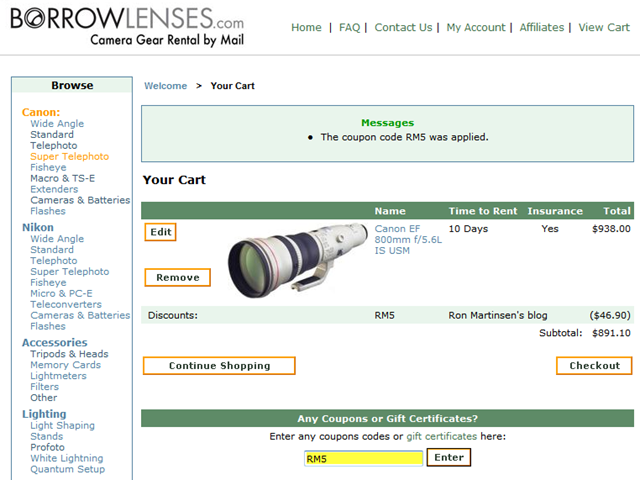This screenshot has height=480, width=640.
Task: Open Quantum Setup category
Action: (67, 469)
